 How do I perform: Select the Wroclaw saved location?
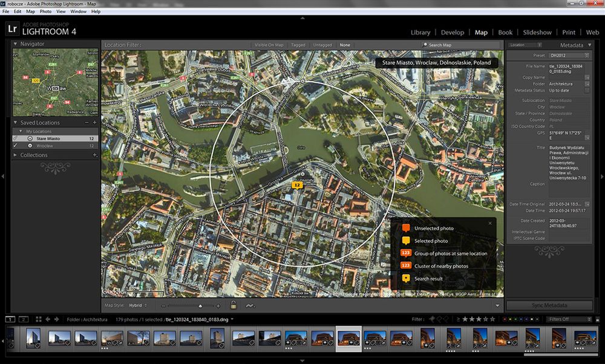55,146
